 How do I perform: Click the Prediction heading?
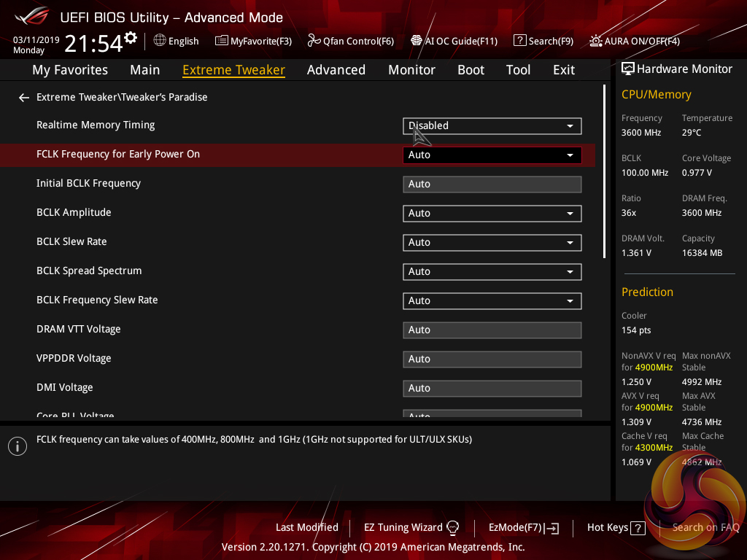(647, 292)
